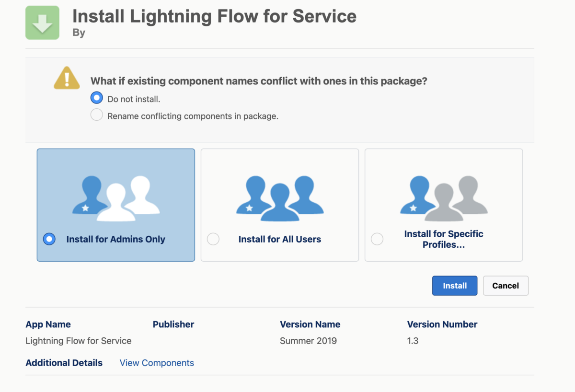Select Install for Admins Only radio
The image size is (575, 392).
click(49, 239)
